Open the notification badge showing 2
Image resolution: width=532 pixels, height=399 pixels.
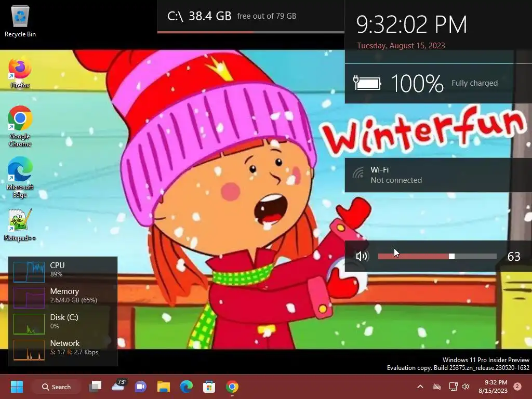tap(517, 387)
